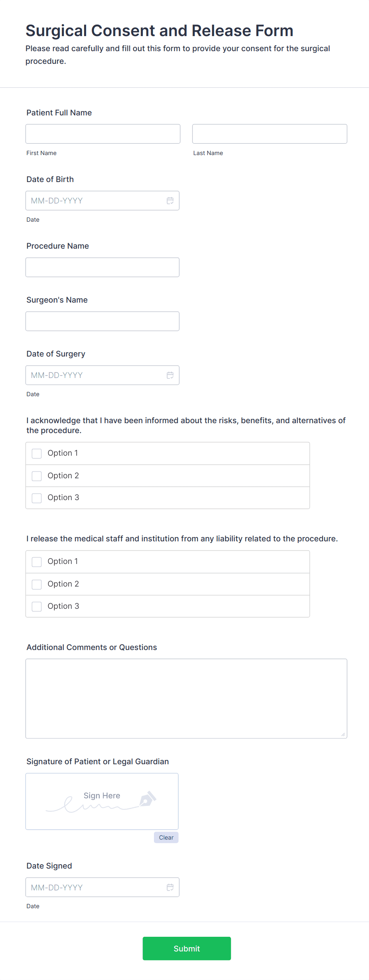Click the Sign Here signature pad
The height and width of the screenshot is (980, 369).
click(x=102, y=801)
